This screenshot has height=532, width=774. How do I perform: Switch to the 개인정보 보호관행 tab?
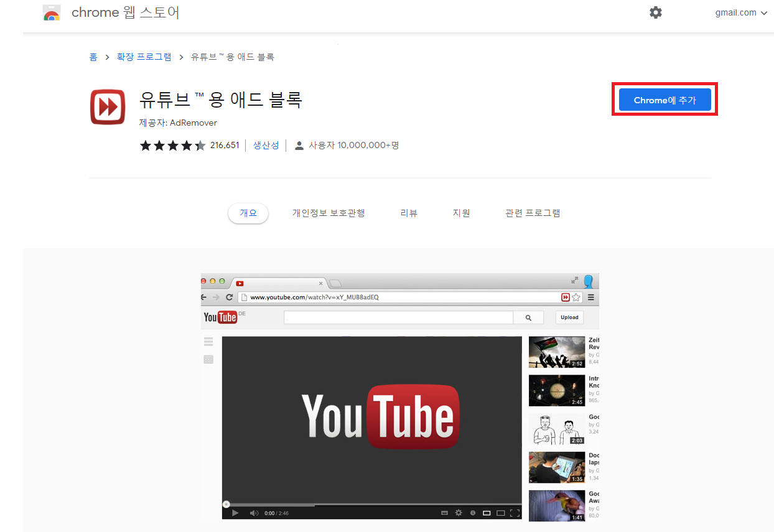(329, 213)
